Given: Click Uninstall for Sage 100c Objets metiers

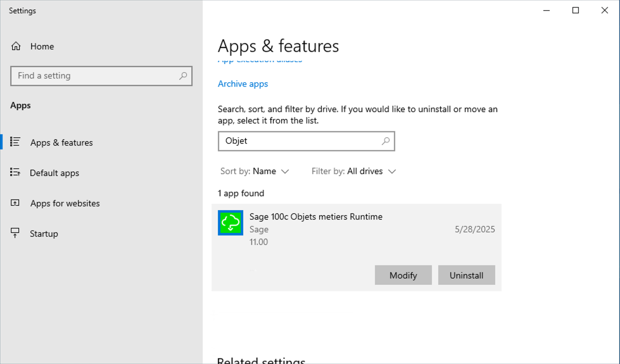Looking at the screenshot, I should pyautogui.click(x=466, y=275).
